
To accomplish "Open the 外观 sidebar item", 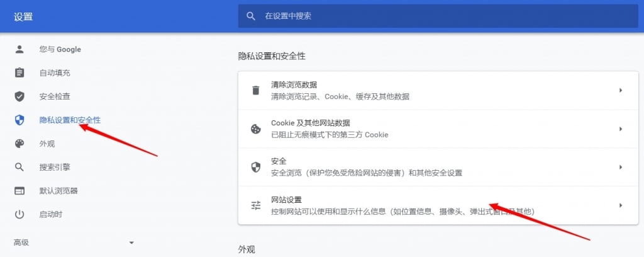I will point(47,144).
